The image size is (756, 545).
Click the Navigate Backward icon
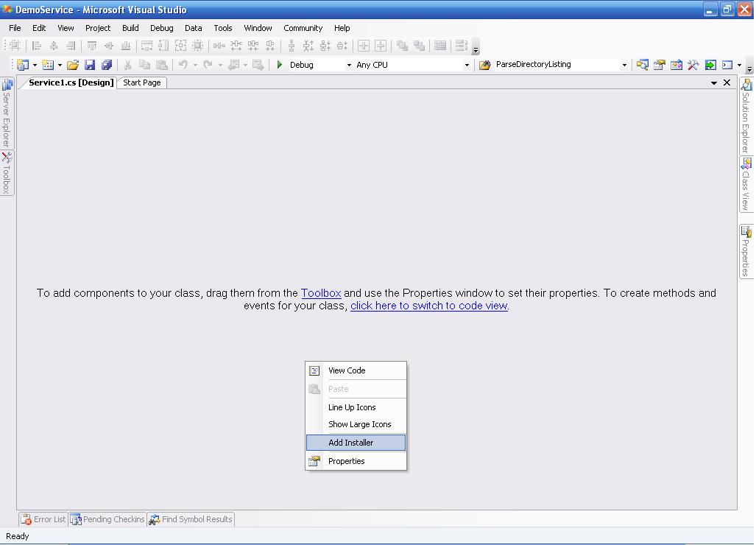tap(233, 65)
